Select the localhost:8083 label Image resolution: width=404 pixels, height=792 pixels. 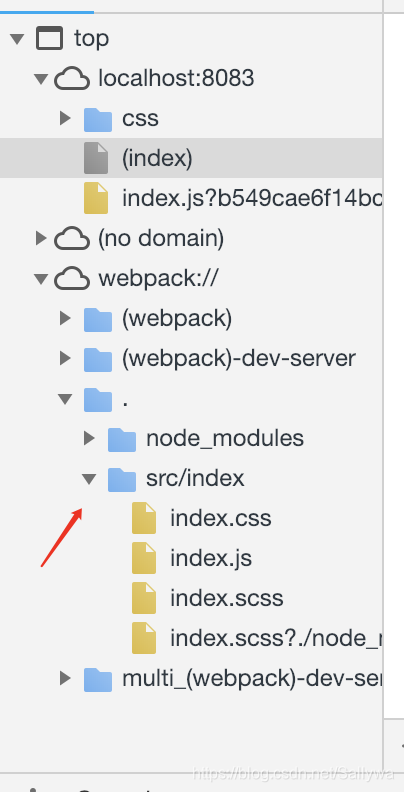(176, 79)
